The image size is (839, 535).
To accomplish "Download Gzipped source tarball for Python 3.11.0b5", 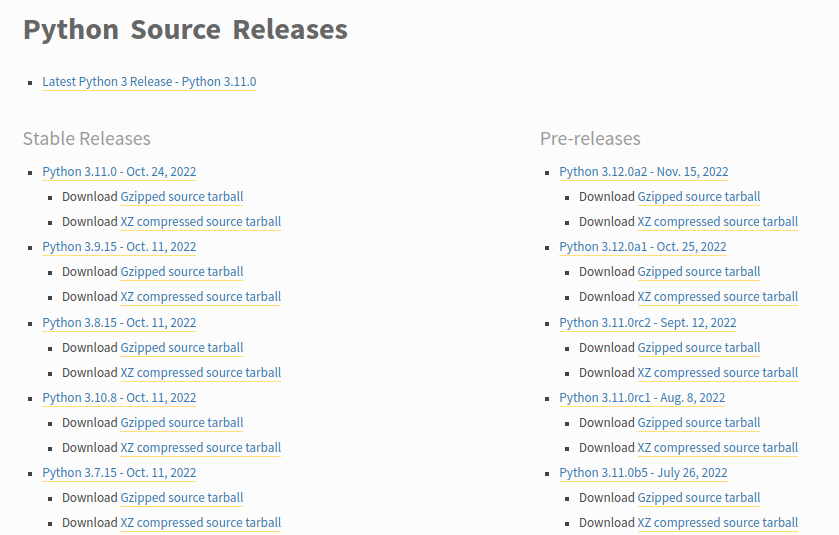I will tap(699, 498).
